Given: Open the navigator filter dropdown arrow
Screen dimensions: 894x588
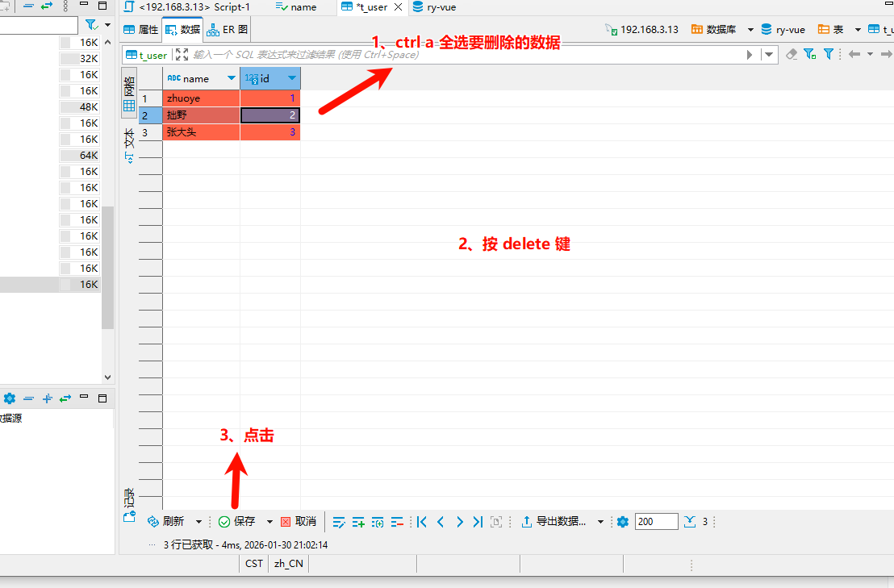Looking at the screenshot, I should coord(108,25).
